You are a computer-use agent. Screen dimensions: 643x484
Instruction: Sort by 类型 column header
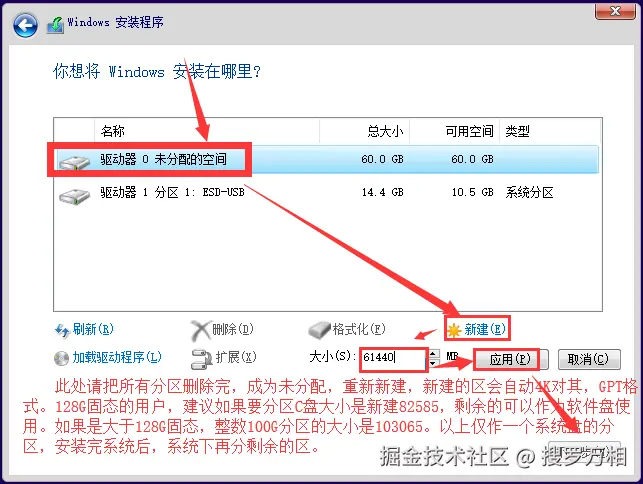pyautogui.click(x=550, y=131)
